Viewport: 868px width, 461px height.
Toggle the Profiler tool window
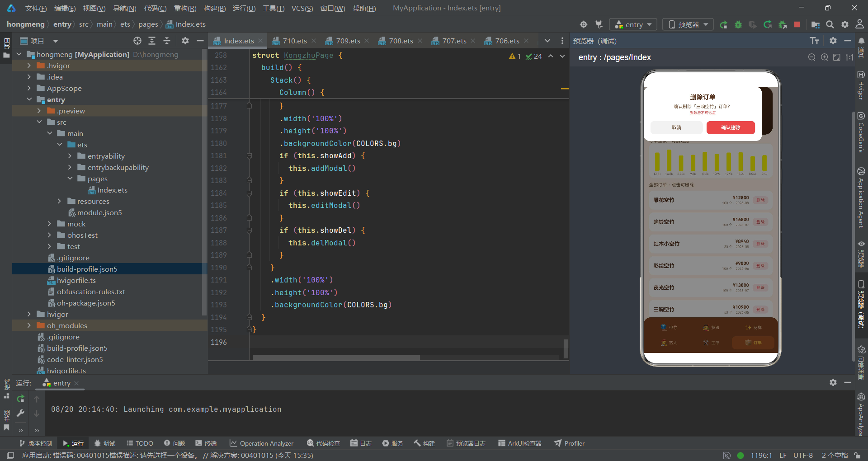pos(570,443)
